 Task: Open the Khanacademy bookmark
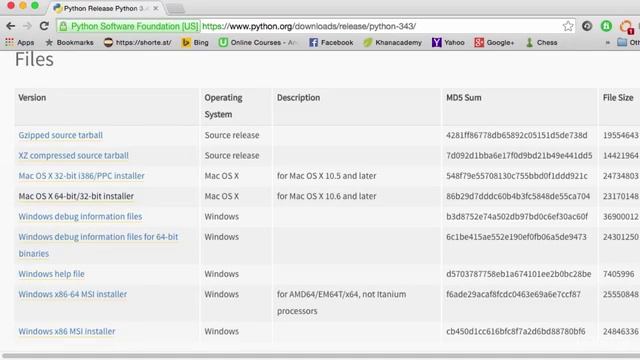393,42
